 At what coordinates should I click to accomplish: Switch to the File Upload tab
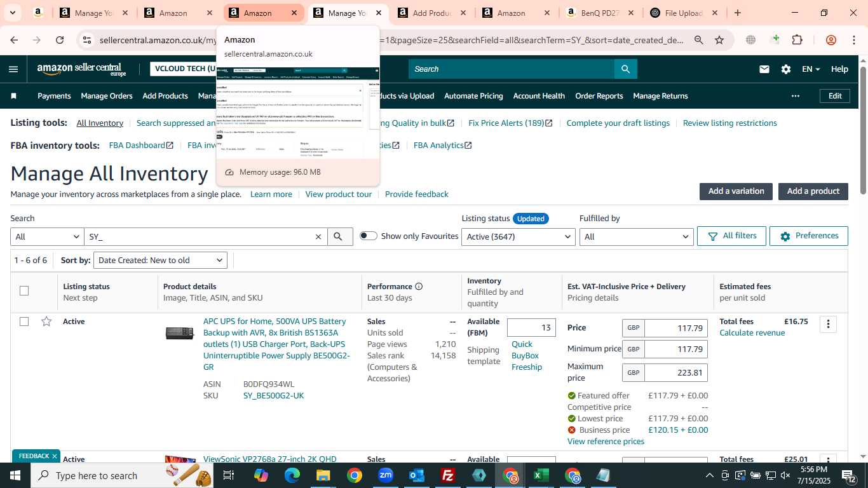tap(684, 13)
